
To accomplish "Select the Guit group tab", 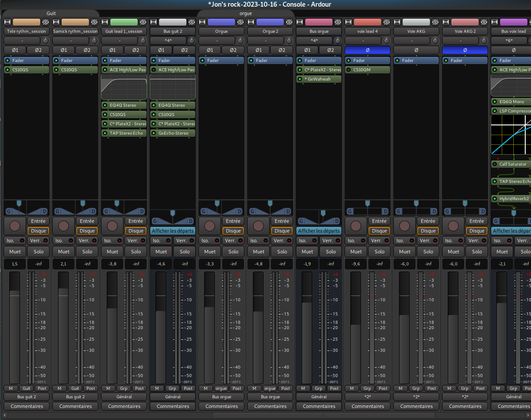I will click(x=51, y=13).
